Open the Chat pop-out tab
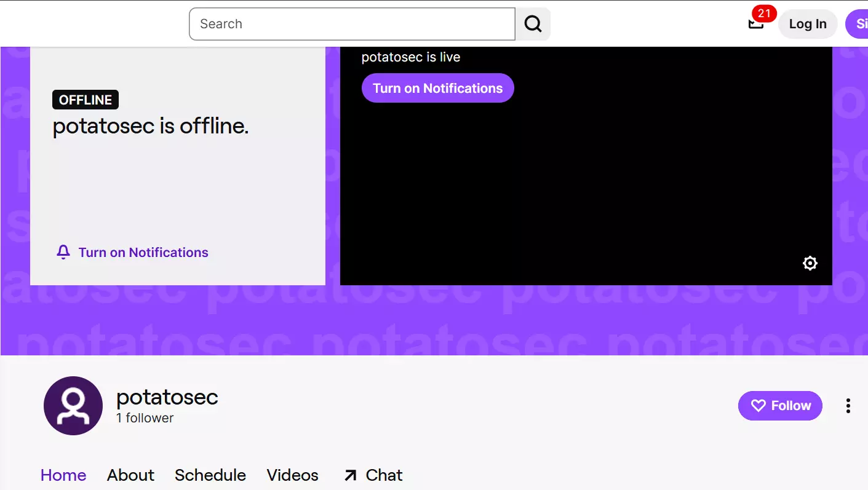The height and width of the screenshot is (490, 868). coord(373,475)
